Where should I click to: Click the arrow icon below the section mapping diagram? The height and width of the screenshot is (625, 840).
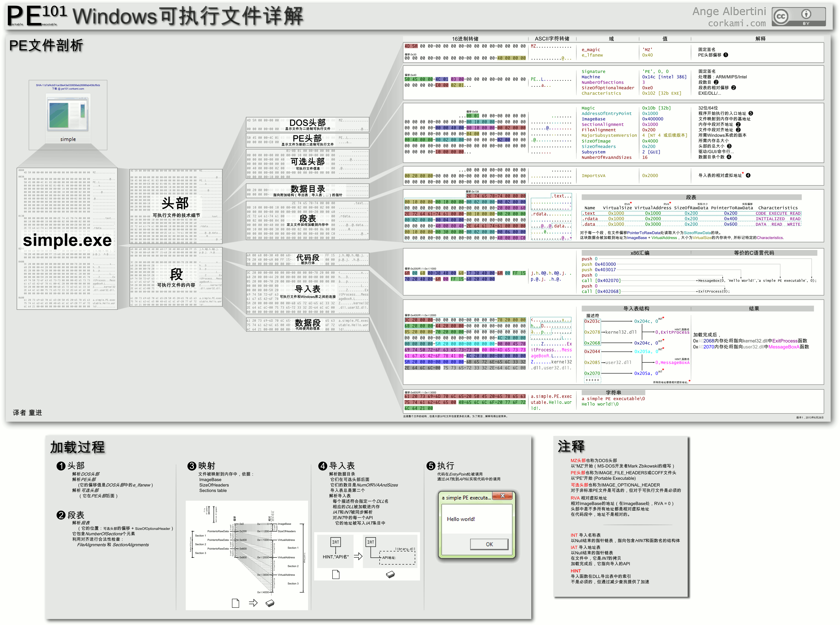(x=253, y=603)
